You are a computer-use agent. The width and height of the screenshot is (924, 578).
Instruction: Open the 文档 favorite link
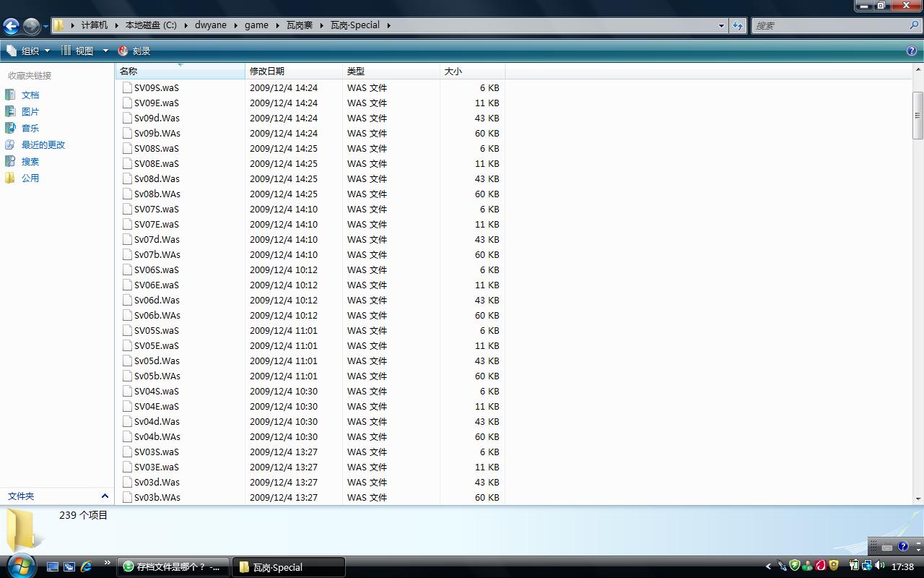tap(30, 95)
